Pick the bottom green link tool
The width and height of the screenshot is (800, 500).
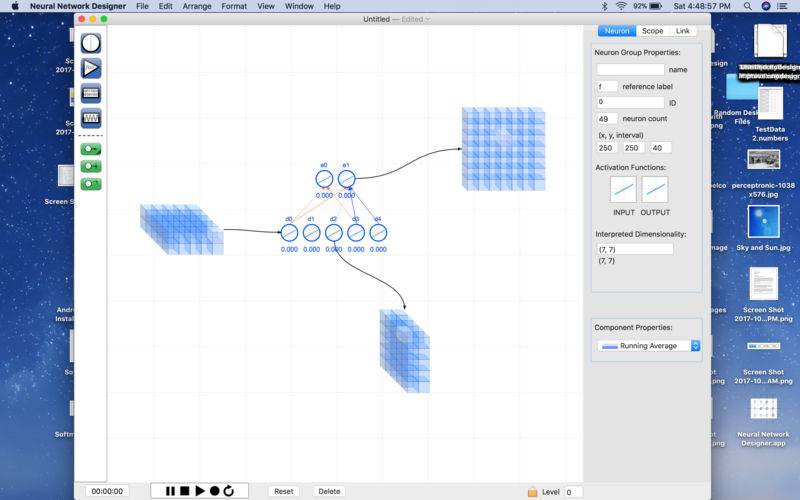tap(91, 184)
